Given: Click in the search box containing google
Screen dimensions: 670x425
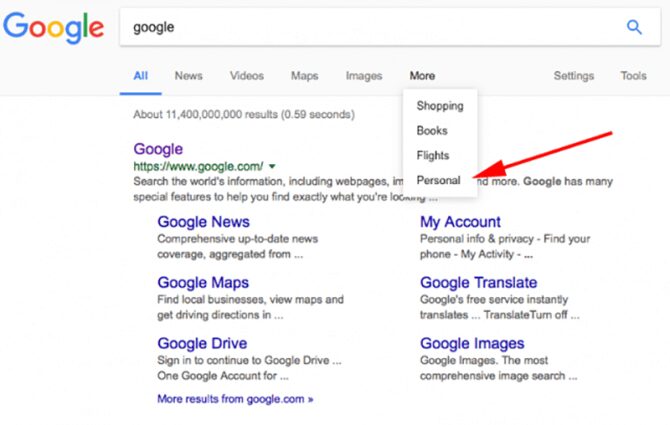Looking at the screenshot, I should (370, 28).
